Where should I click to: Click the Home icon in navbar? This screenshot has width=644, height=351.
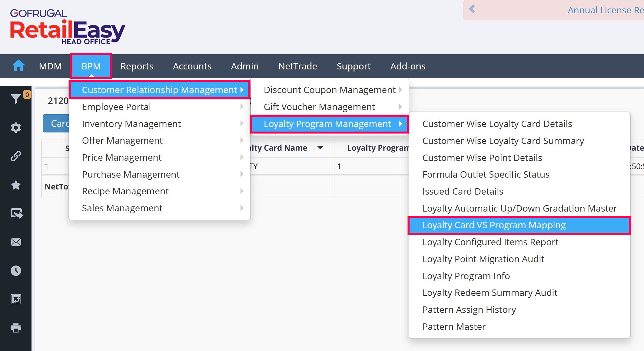pos(18,66)
